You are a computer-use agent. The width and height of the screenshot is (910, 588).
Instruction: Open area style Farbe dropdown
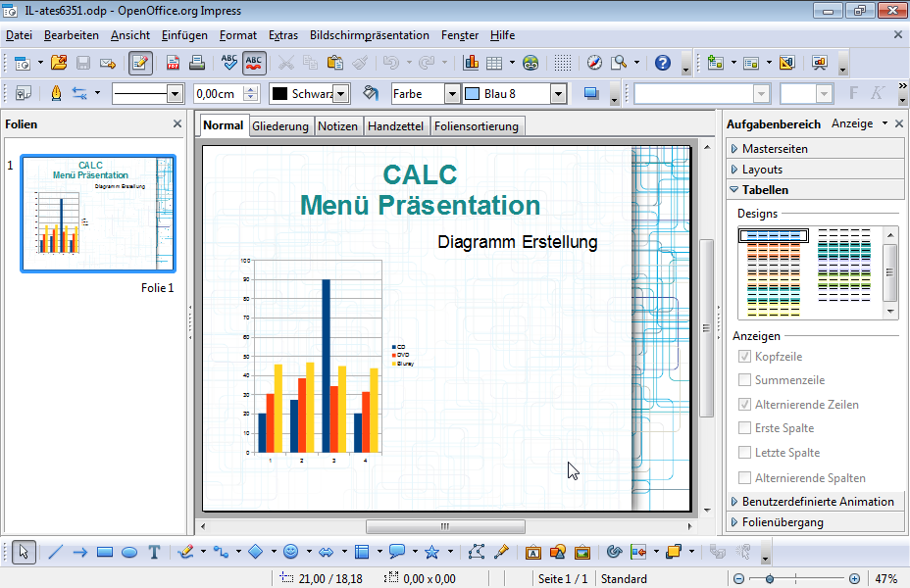coord(451,93)
